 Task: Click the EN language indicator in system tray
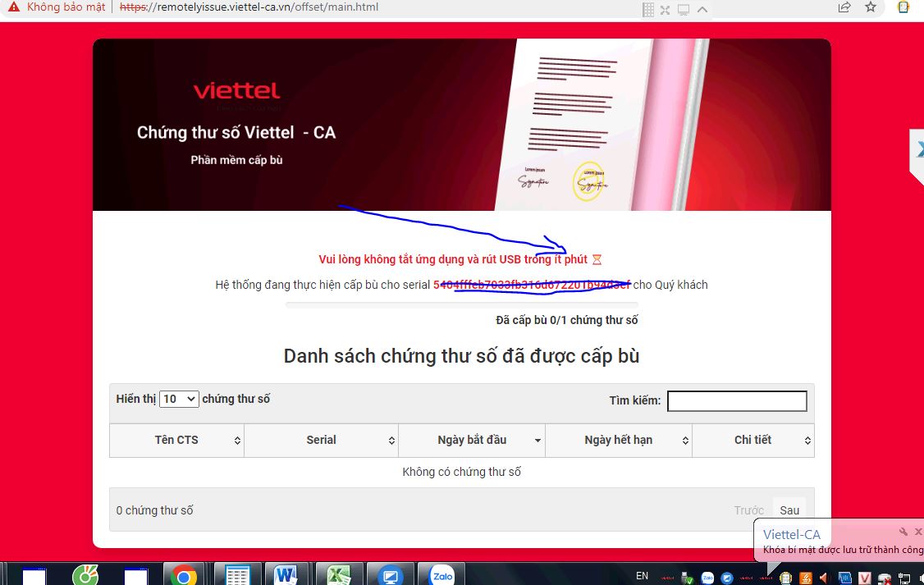(x=642, y=576)
